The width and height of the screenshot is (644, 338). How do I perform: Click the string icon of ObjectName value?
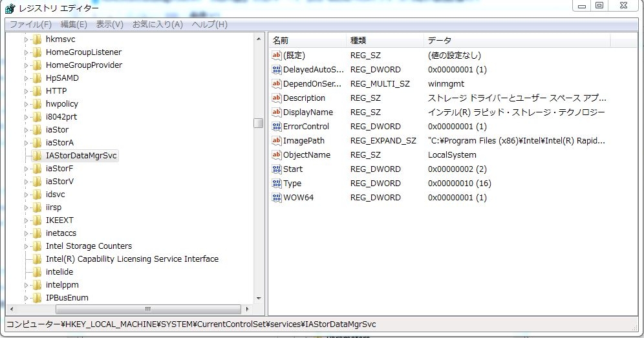(276, 155)
